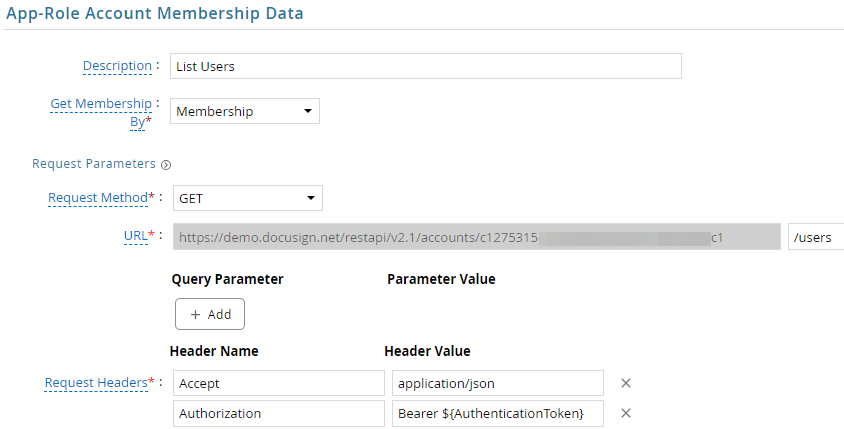Screen dimensions: 844x429
Task: Select the Parameter Value column heading
Action: tap(441, 279)
